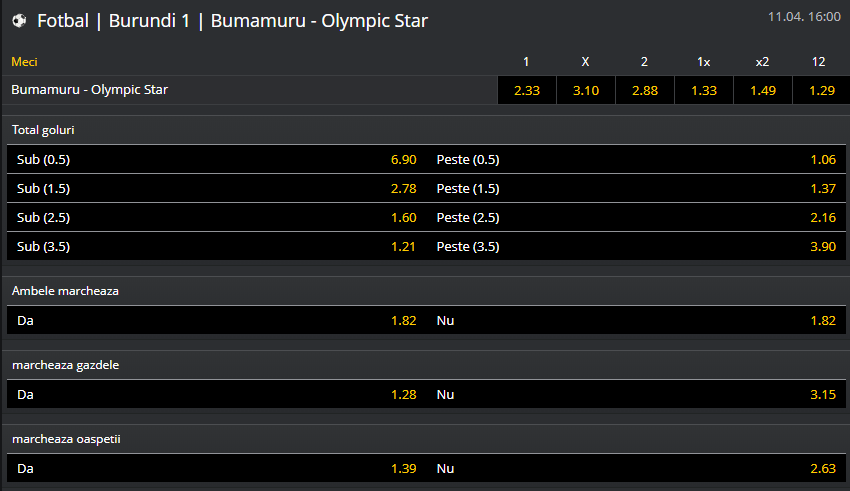850x491 pixels.
Task: Pick draw odds 3.10
Action: (x=585, y=90)
